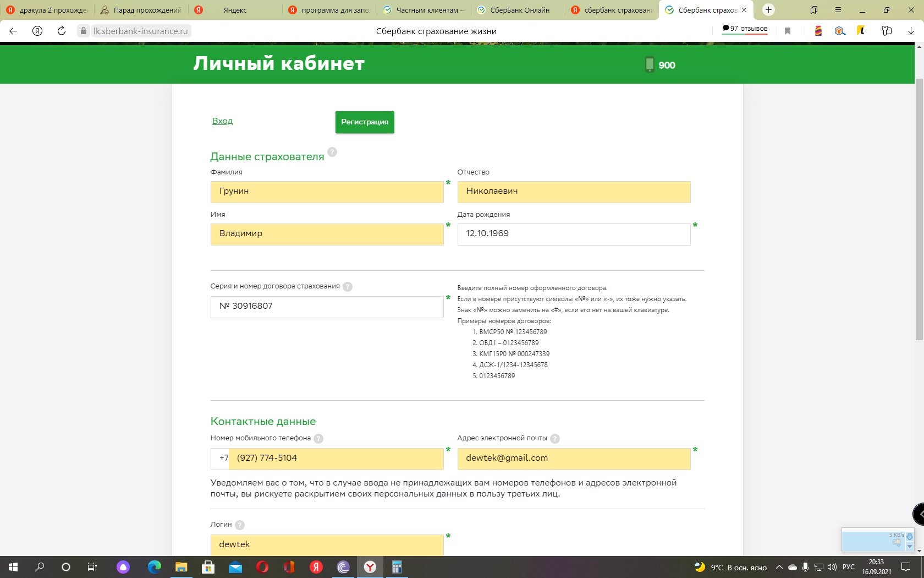Click email field dewtek@gmail.com
The width and height of the screenshot is (924, 578).
tap(574, 459)
